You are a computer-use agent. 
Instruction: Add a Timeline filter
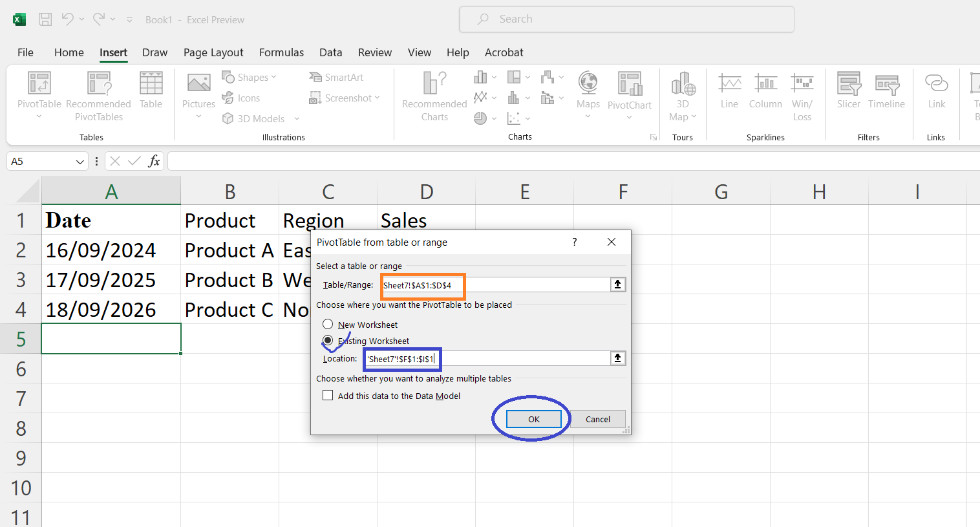pyautogui.click(x=886, y=91)
